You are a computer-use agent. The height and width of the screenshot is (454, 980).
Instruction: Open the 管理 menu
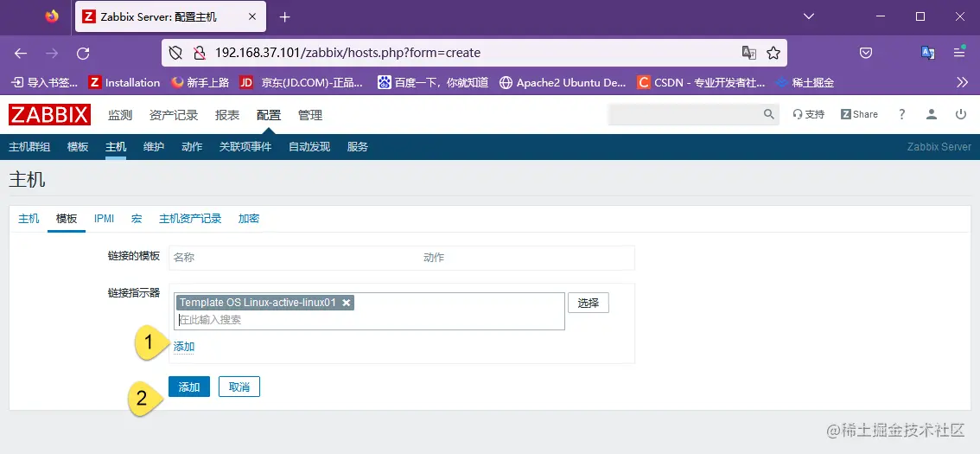[x=310, y=115]
